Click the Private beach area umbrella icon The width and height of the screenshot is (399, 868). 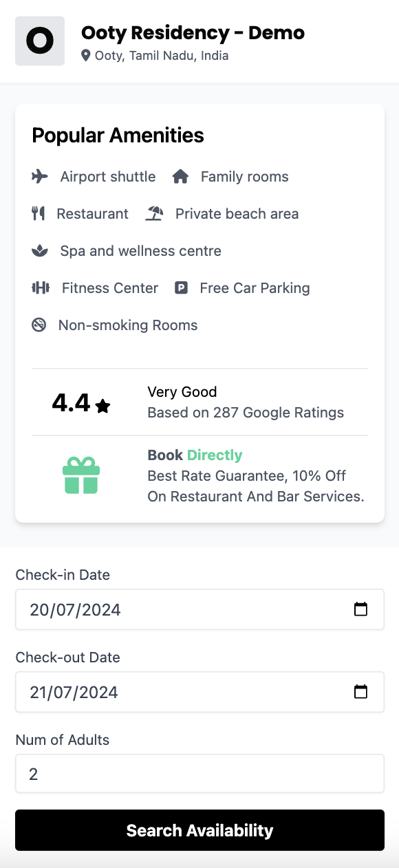point(154,214)
